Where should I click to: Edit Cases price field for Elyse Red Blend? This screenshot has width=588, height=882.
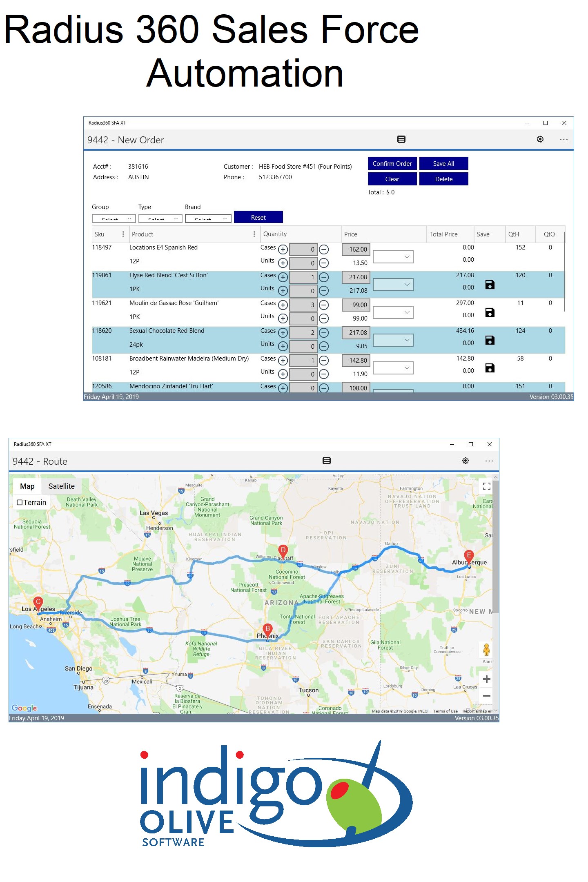pos(356,277)
